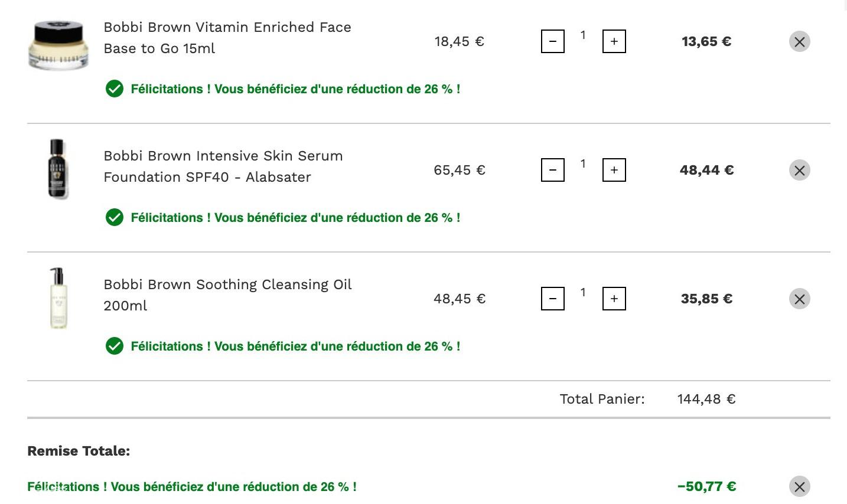
Task: Click Bobbi Brown Vitamin Enriched Face Base link
Action: (227, 38)
